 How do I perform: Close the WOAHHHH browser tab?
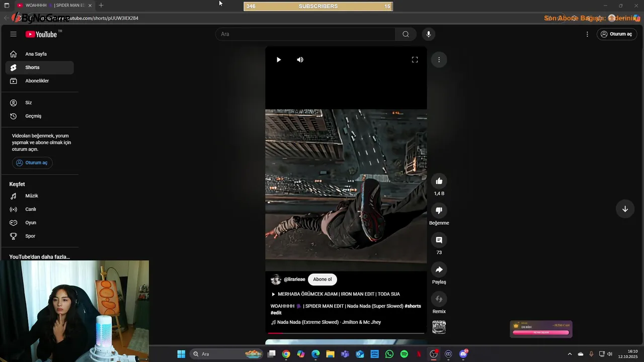tap(90, 6)
